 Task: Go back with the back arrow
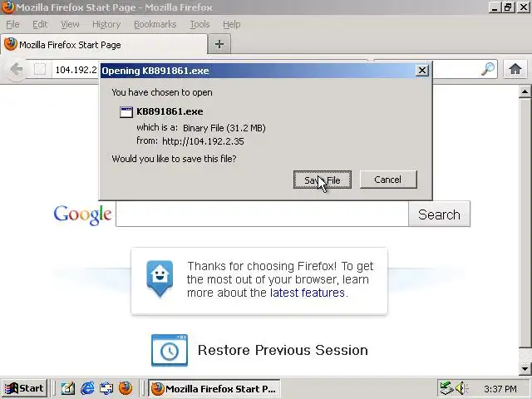[x=16, y=70]
